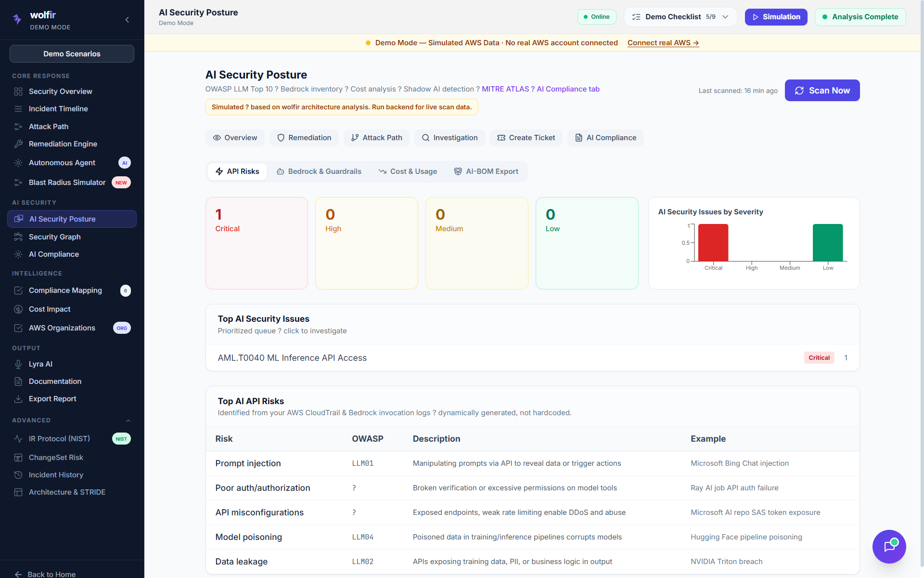This screenshot has height=578, width=924.
Task: Click the Export Report download icon
Action: click(x=18, y=399)
